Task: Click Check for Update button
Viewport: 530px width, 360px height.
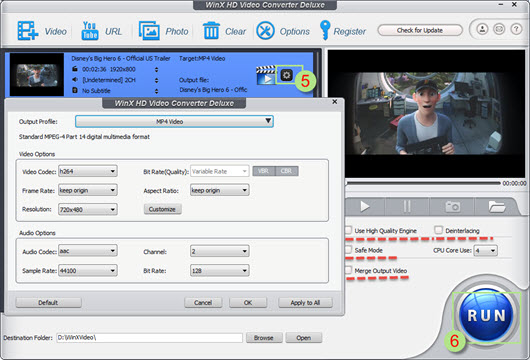Action: coord(420,30)
